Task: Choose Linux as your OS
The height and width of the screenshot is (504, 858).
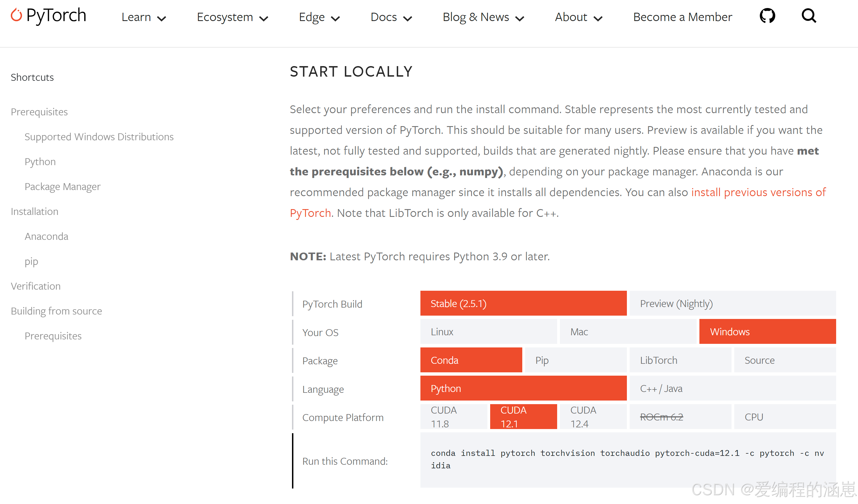Action: 489,331
